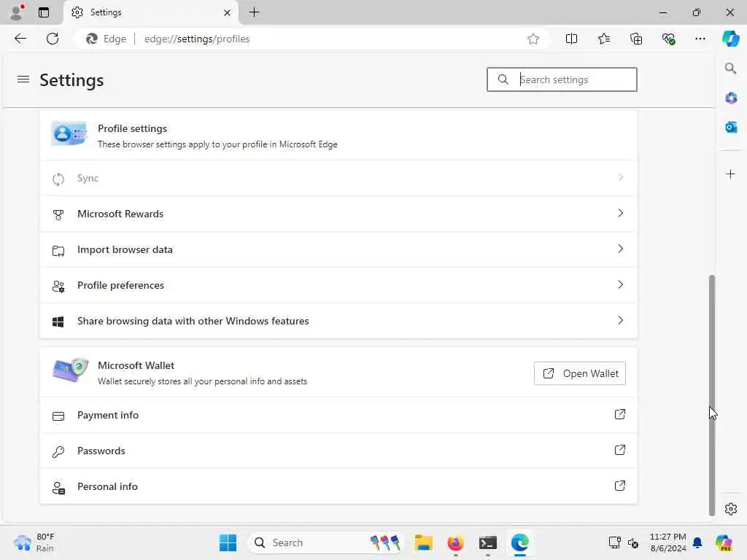Expand the Import browser data chevron
This screenshot has height=560, width=747.
pyautogui.click(x=620, y=249)
